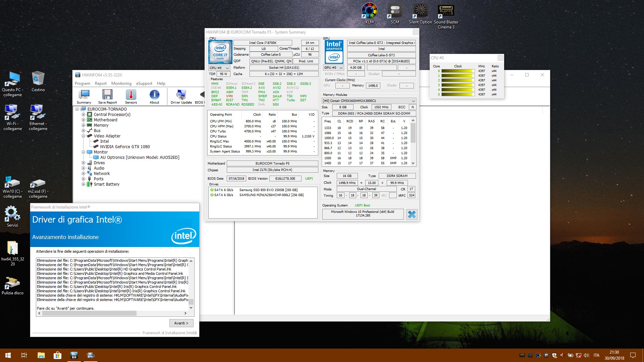The height and width of the screenshot is (362, 644).
Task: Click the Core 0 clock bar
Action: coord(458,71)
